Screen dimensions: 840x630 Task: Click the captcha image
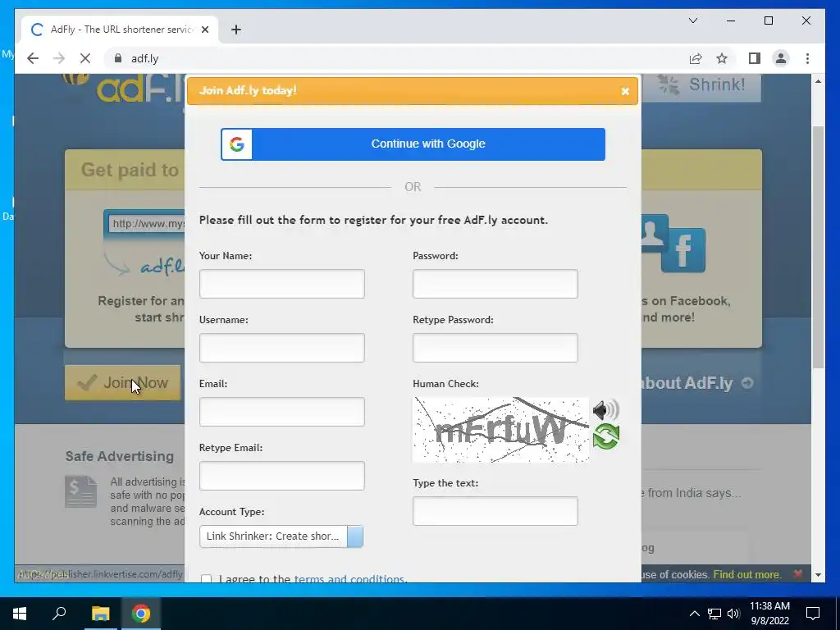pyautogui.click(x=500, y=430)
